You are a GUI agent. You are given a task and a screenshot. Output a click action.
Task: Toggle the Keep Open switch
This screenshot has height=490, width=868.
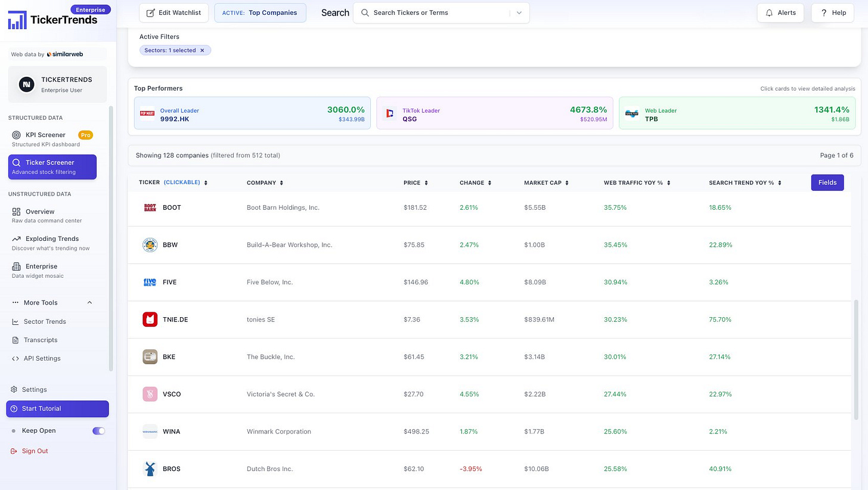(x=98, y=430)
